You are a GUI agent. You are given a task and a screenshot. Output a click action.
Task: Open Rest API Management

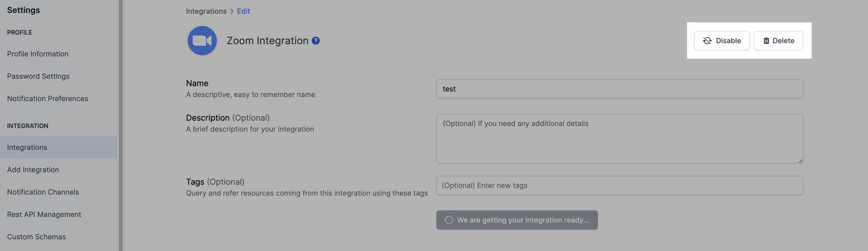44,215
